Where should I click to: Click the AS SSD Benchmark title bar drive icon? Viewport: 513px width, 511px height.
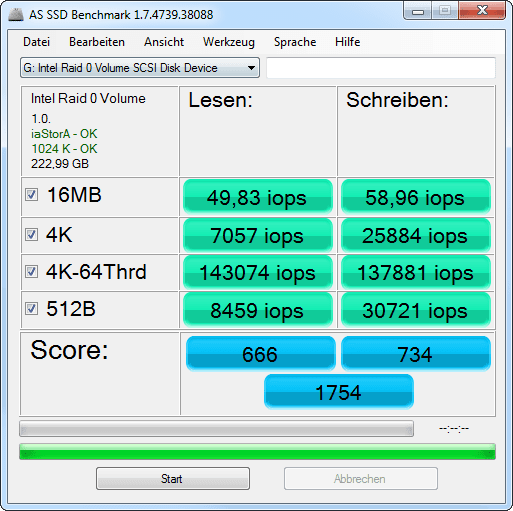[x=15, y=15]
